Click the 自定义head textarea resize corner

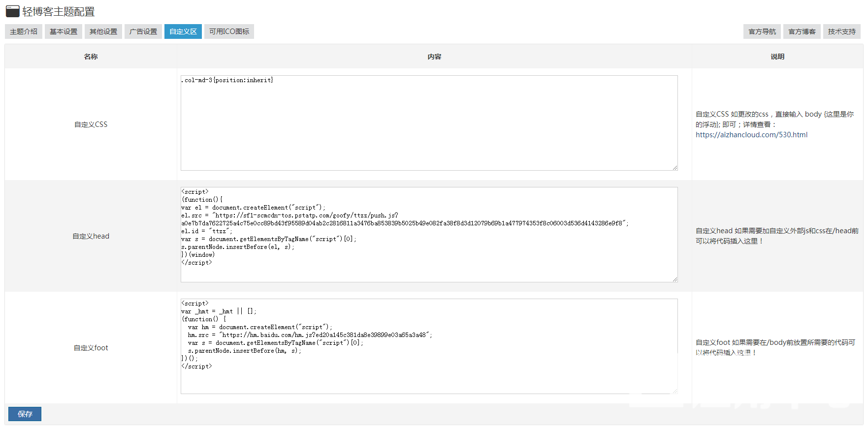click(x=675, y=279)
